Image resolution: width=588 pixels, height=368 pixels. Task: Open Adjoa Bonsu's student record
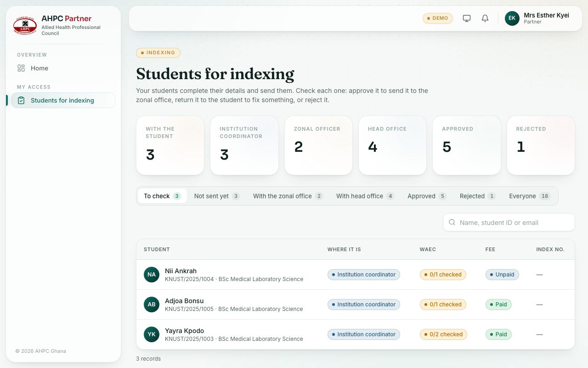click(x=356, y=305)
